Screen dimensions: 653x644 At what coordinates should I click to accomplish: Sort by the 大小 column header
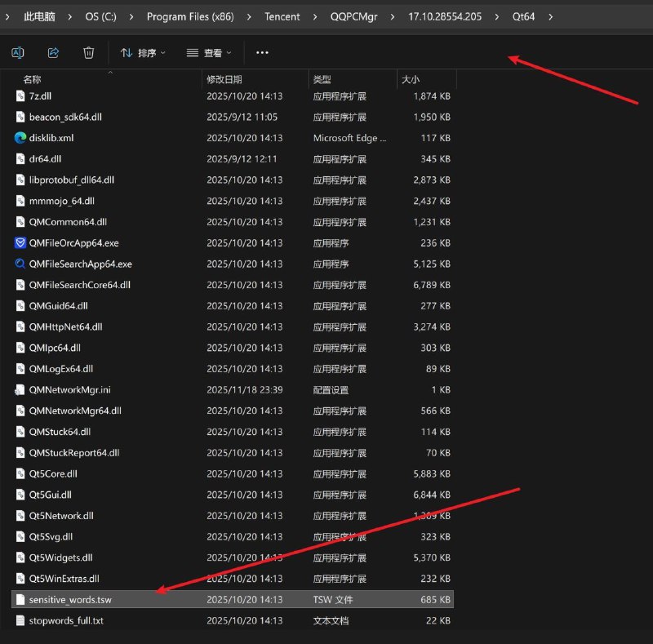(x=410, y=79)
